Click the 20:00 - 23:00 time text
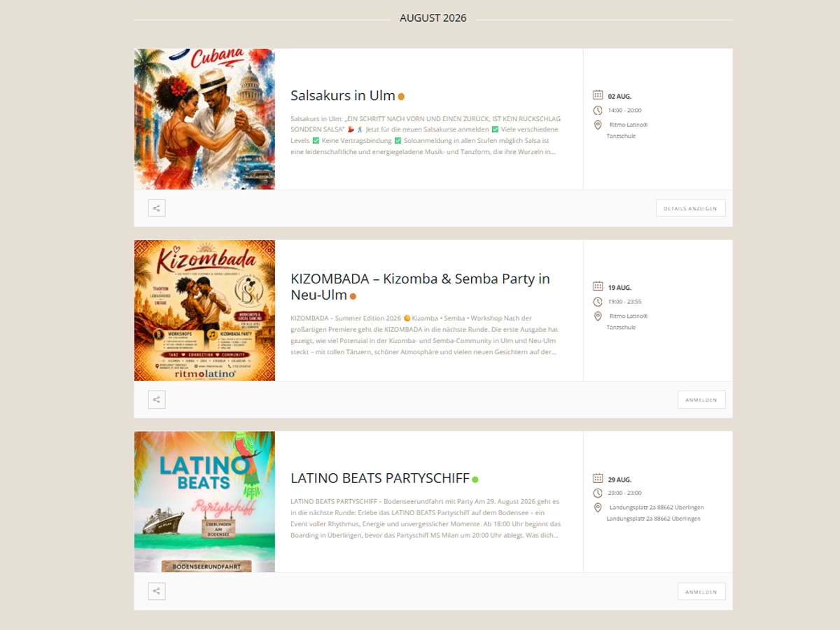This screenshot has height=630, width=840. tap(624, 493)
